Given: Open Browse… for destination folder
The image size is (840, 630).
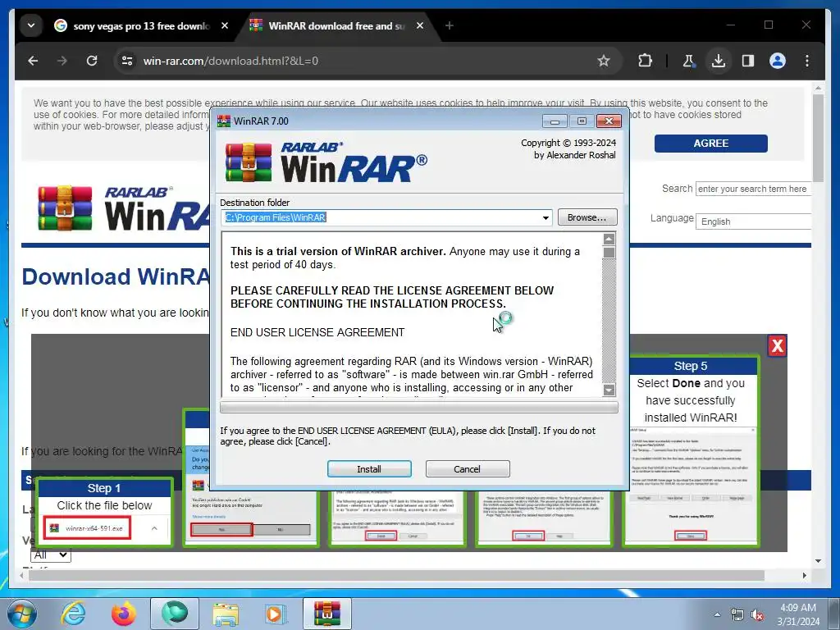Looking at the screenshot, I should click(587, 217).
